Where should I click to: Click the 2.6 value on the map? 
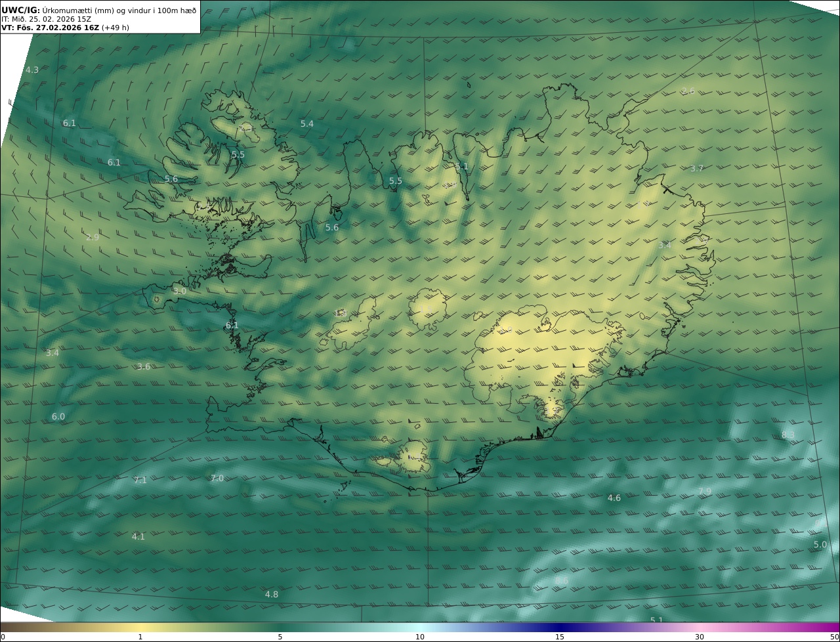pyautogui.click(x=688, y=91)
